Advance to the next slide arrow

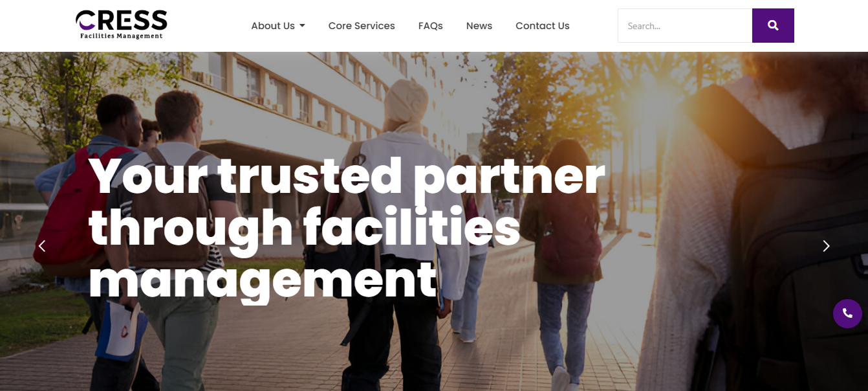(x=826, y=246)
